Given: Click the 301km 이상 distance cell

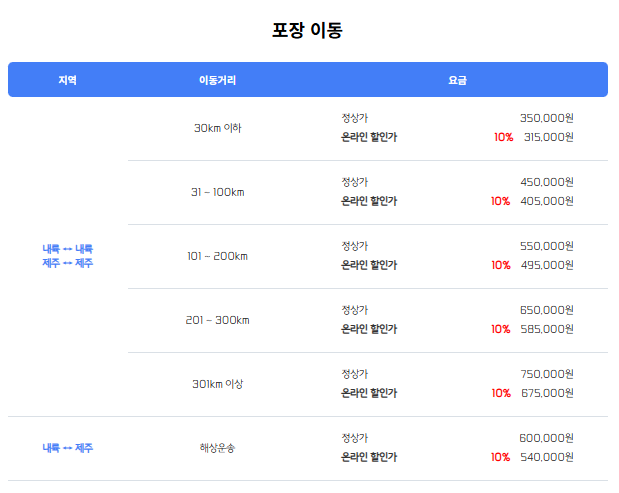Looking at the screenshot, I should pos(217,384).
